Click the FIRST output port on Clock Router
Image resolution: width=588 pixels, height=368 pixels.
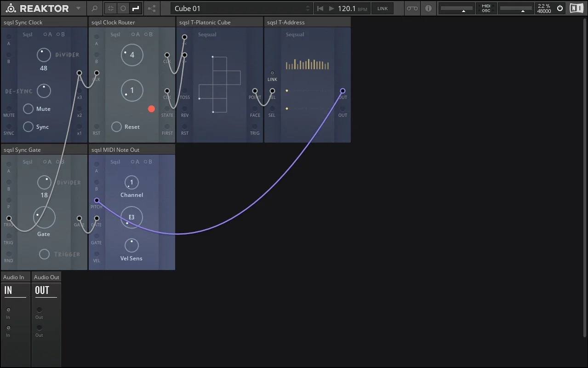tap(167, 126)
